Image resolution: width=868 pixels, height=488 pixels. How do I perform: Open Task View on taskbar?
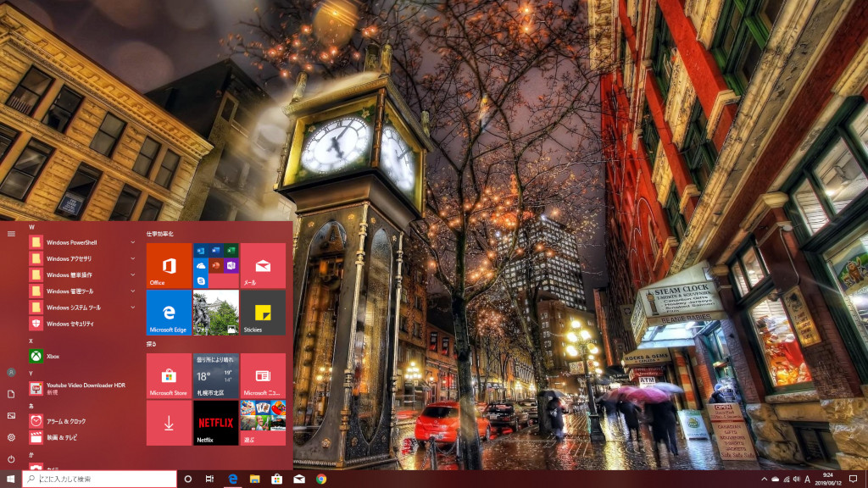210,480
